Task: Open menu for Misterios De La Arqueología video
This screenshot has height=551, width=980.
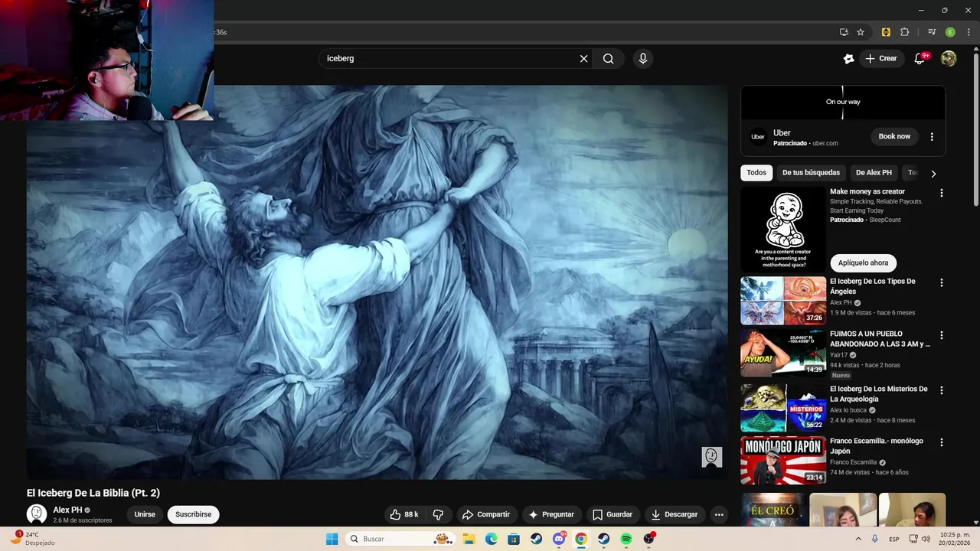Action: tap(942, 390)
